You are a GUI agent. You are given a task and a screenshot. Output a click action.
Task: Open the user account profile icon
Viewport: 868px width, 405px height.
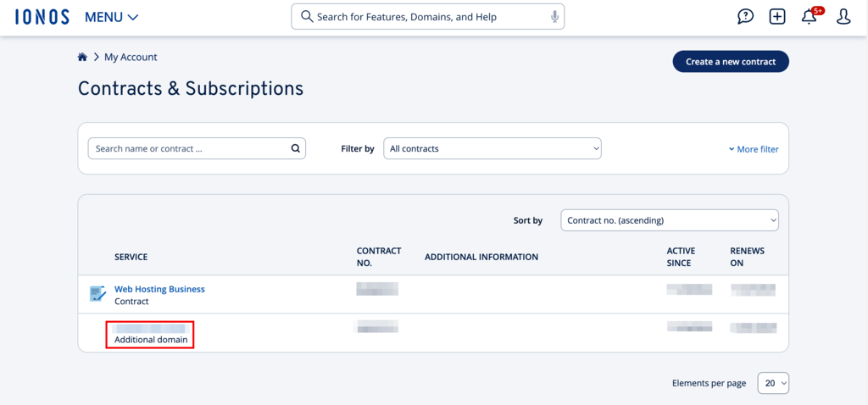pos(843,17)
